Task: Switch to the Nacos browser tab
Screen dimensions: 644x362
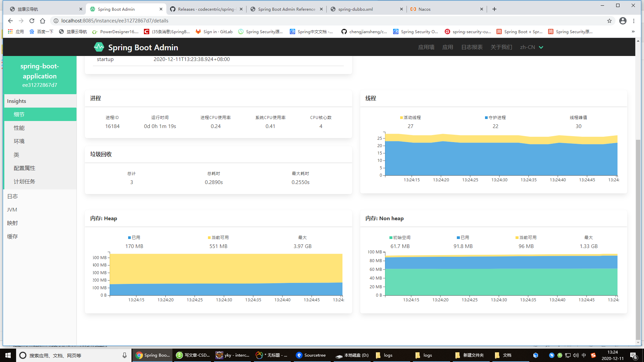Action: click(425, 9)
